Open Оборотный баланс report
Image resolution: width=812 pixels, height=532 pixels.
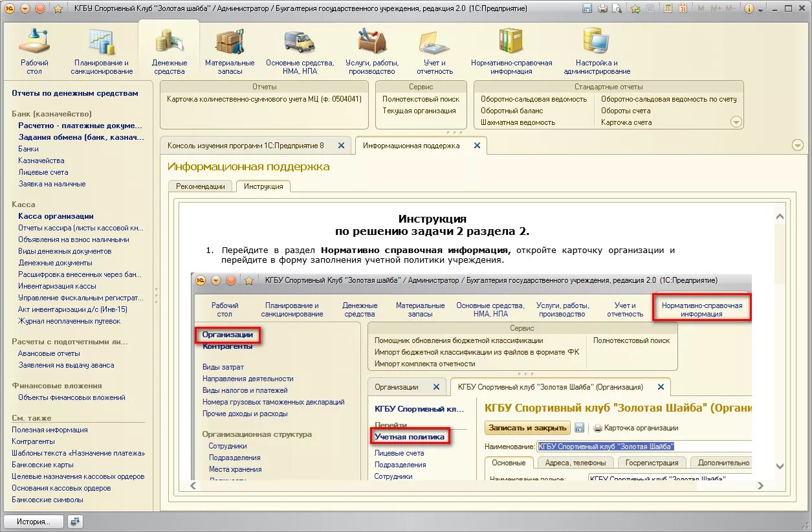click(x=512, y=111)
